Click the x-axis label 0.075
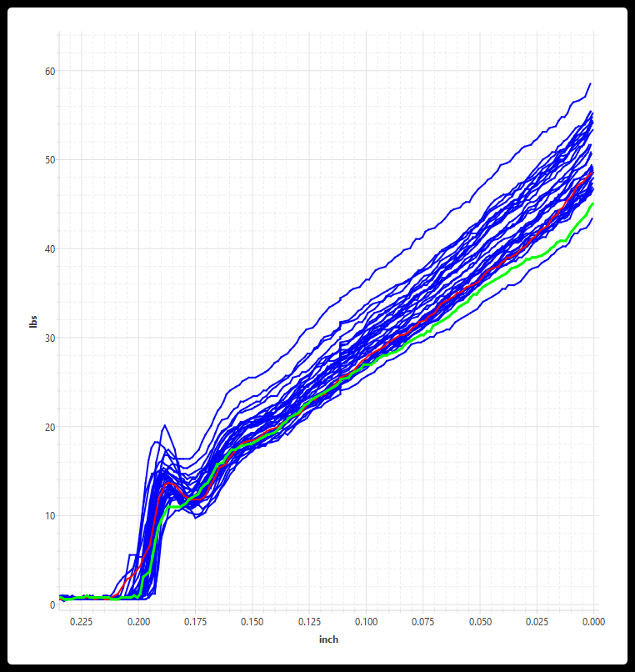This screenshot has width=635, height=672. coord(422,622)
